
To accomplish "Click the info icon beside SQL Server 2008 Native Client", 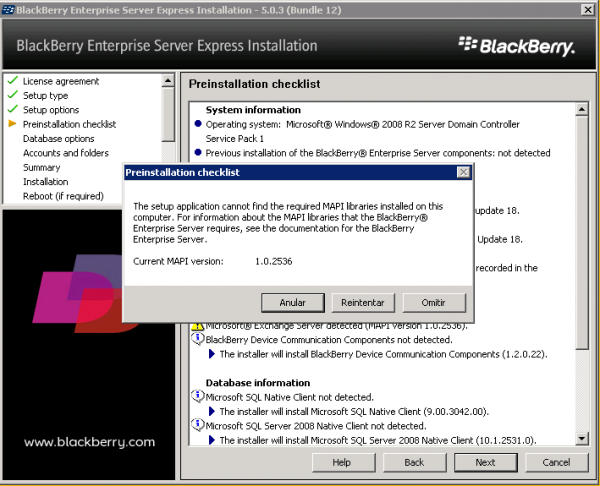I will click(197, 425).
